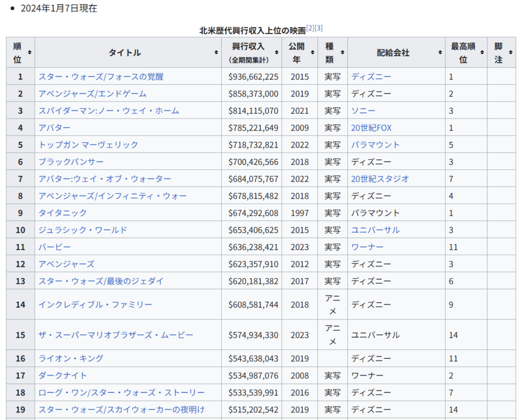Click ユニバーサル link in ジュラシック・ワールド row
Viewport: 523px width, 420px height.
tap(375, 230)
